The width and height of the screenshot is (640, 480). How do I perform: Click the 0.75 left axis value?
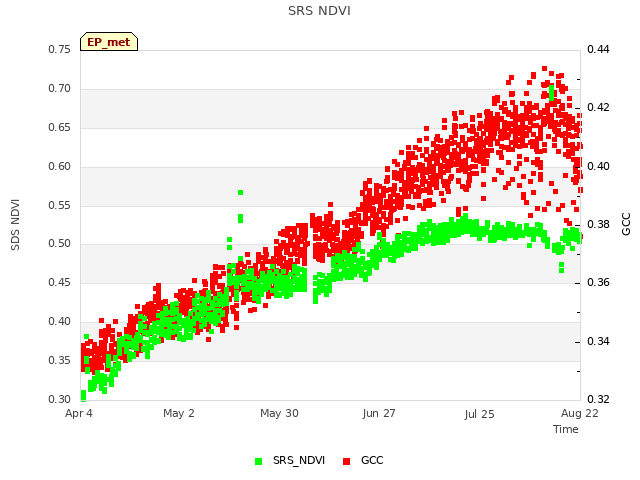[x=60, y=49]
